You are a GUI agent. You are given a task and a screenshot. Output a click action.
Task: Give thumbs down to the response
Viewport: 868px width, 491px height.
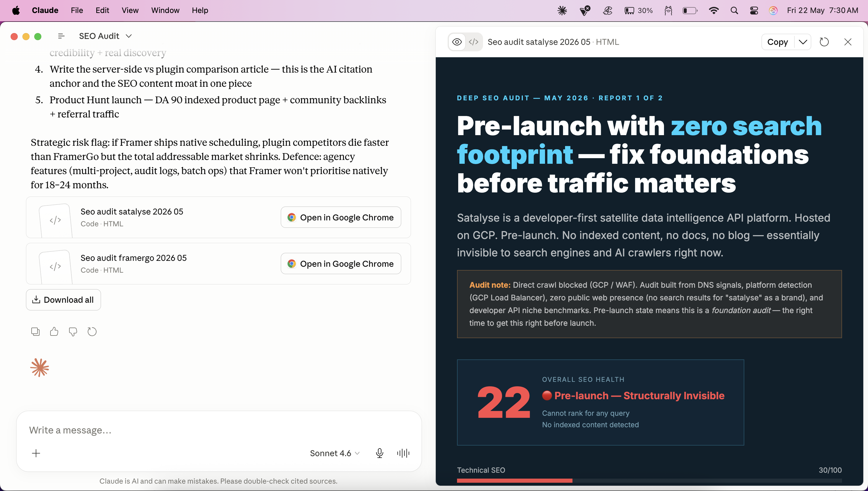pyautogui.click(x=73, y=332)
